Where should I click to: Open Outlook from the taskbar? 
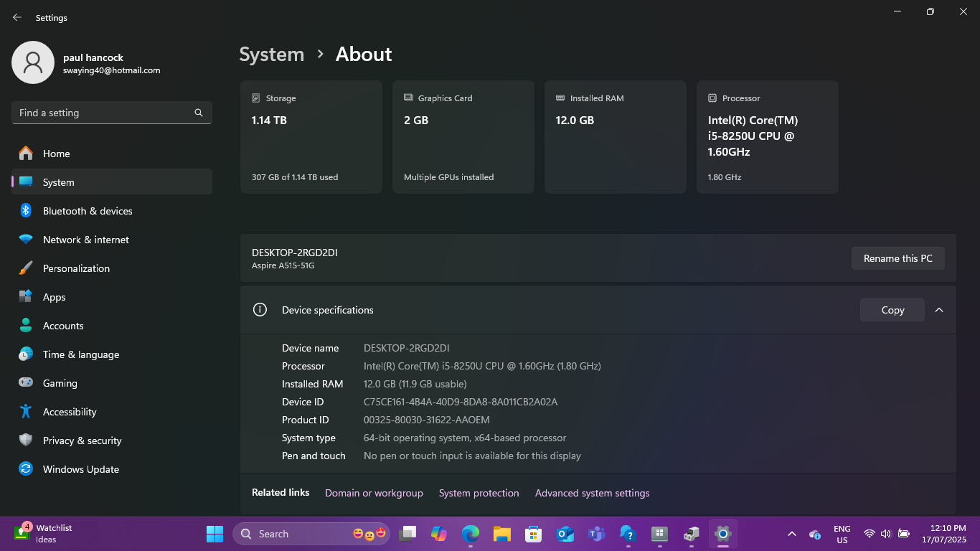565,534
